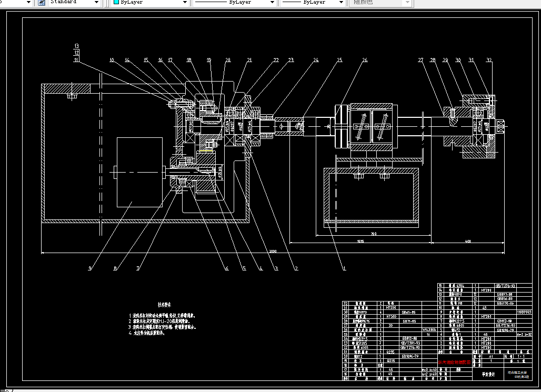This screenshot has width=541, height=392.
Task: Open the color control ByLayer dropdown arrow
Action: pos(185,3)
